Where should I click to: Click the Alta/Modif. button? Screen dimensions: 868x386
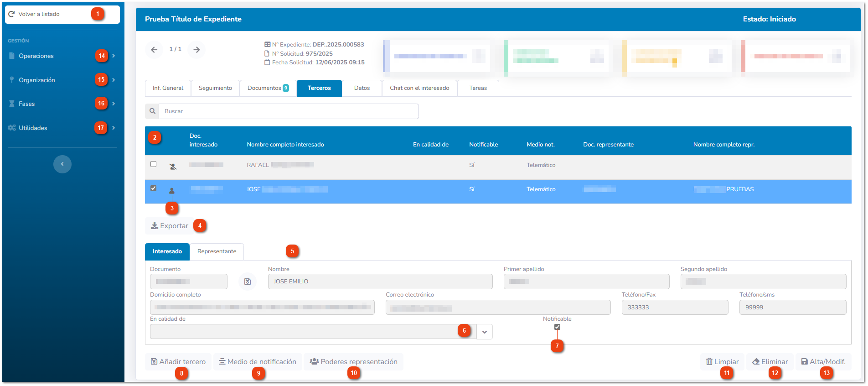(823, 362)
